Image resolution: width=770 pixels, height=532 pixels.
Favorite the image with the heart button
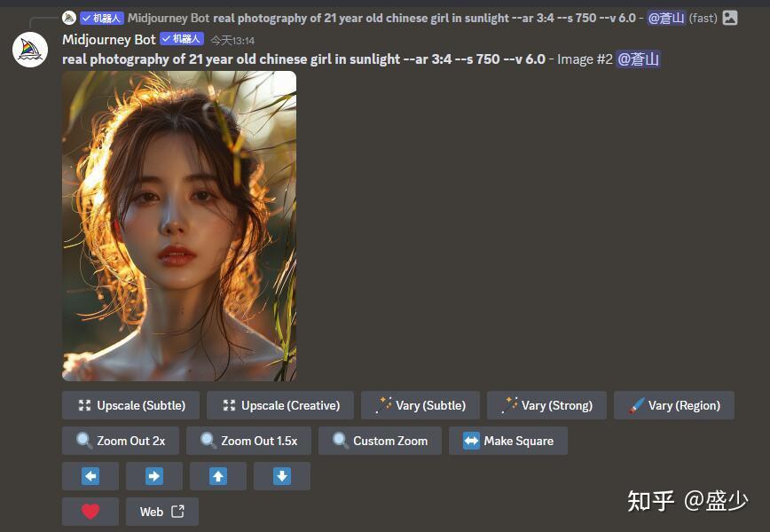pyautogui.click(x=90, y=511)
